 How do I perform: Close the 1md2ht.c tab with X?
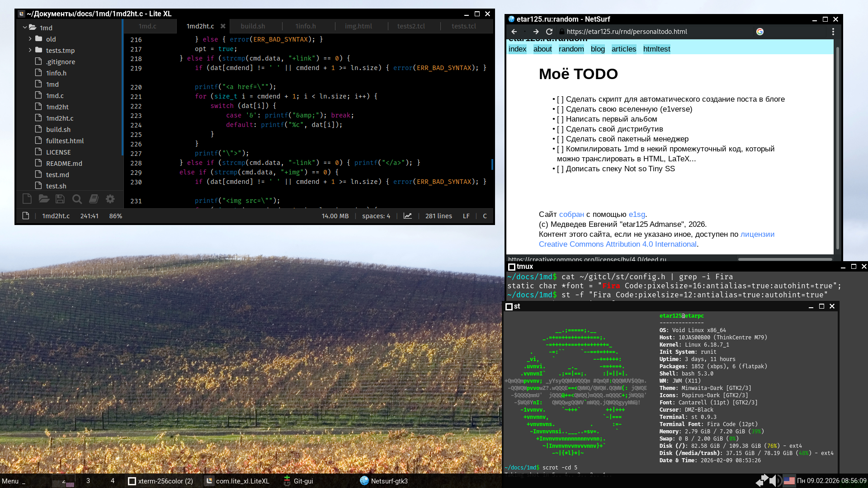pyautogui.click(x=223, y=26)
